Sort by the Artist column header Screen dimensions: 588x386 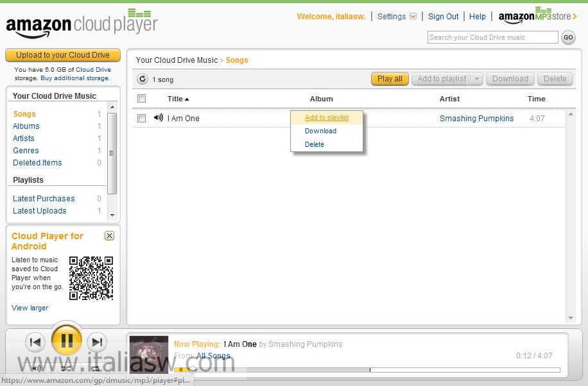tap(449, 99)
